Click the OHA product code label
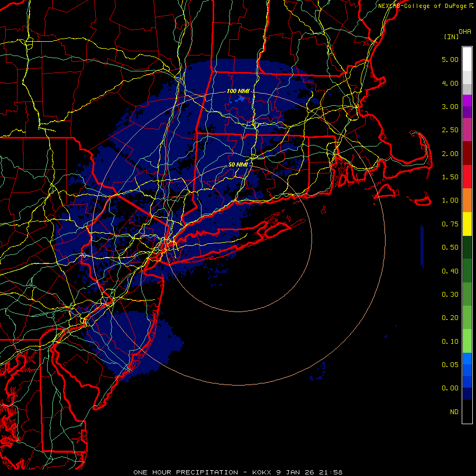476x476 pixels. [x=465, y=32]
